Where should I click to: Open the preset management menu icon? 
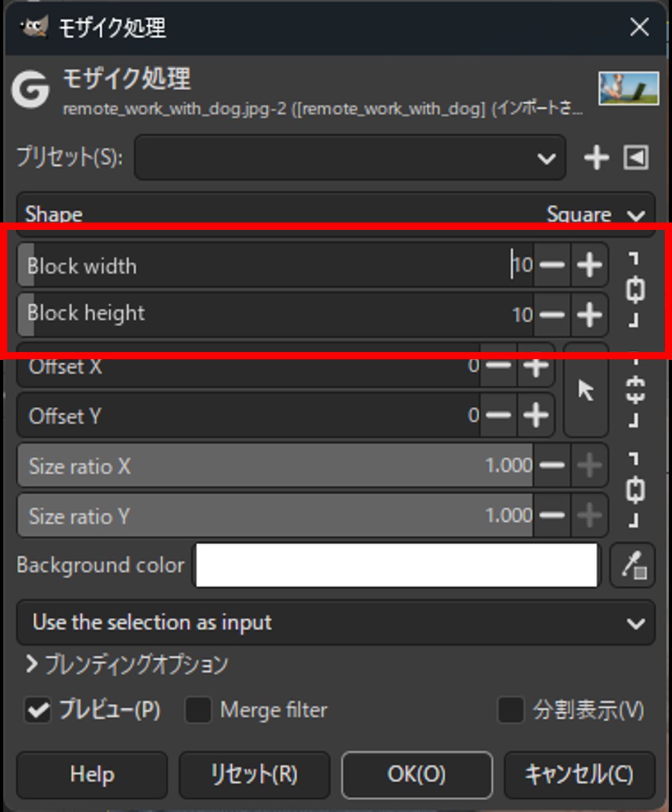[636, 157]
